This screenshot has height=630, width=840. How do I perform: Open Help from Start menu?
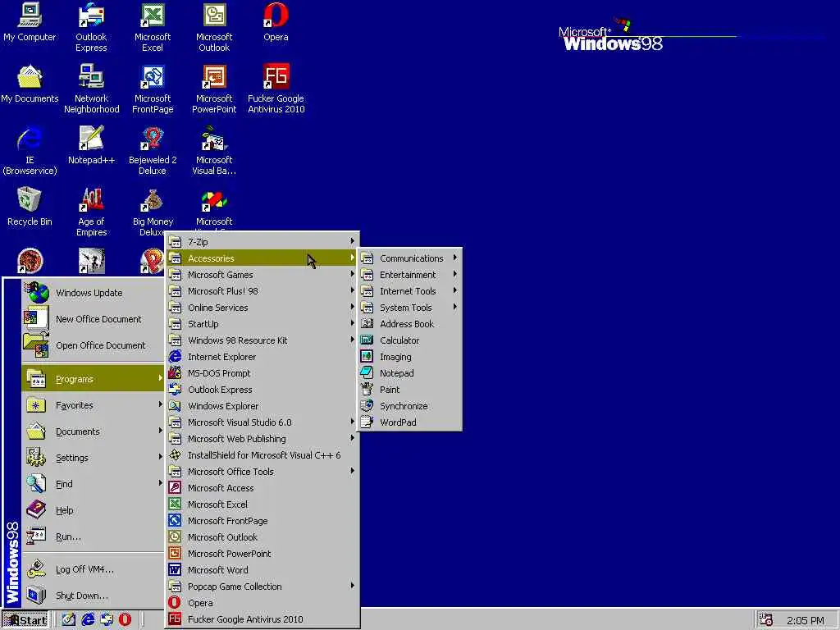click(93, 509)
